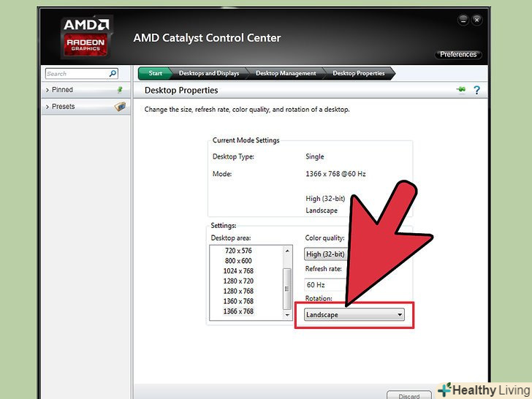Open the Preferences menu
This screenshot has height=399, width=532.
[x=458, y=54]
